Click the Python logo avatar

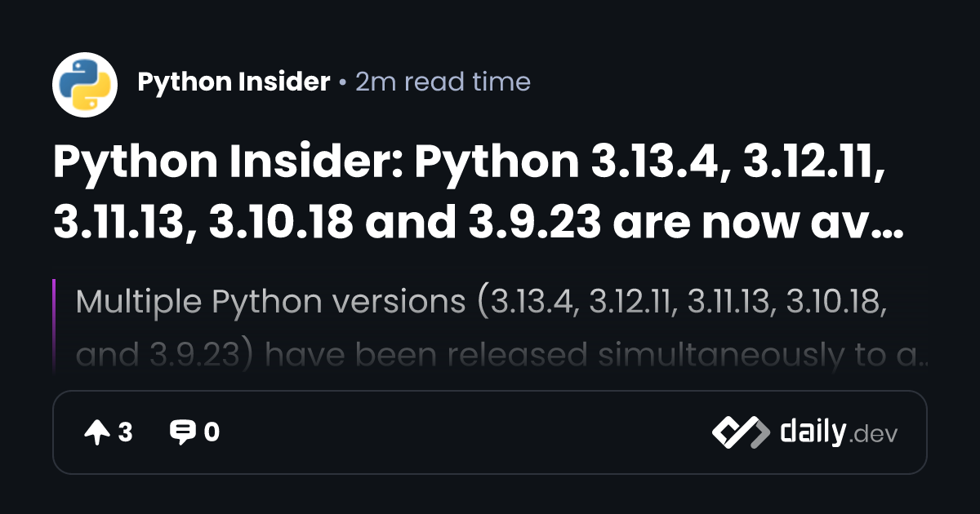click(x=85, y=82)
